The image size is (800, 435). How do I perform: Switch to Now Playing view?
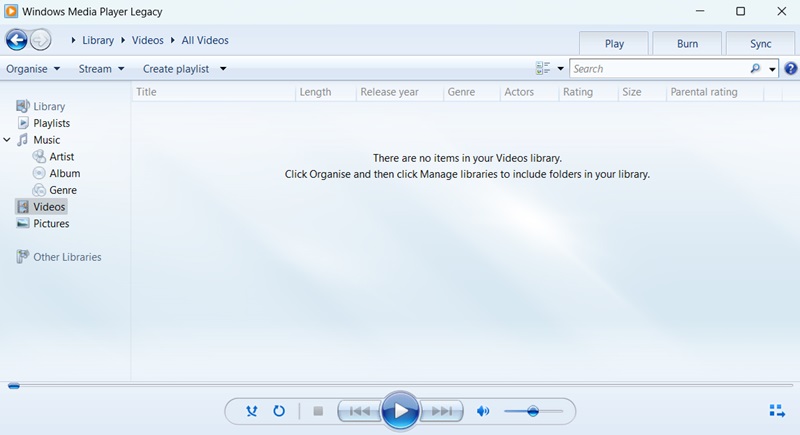[777, 411]
